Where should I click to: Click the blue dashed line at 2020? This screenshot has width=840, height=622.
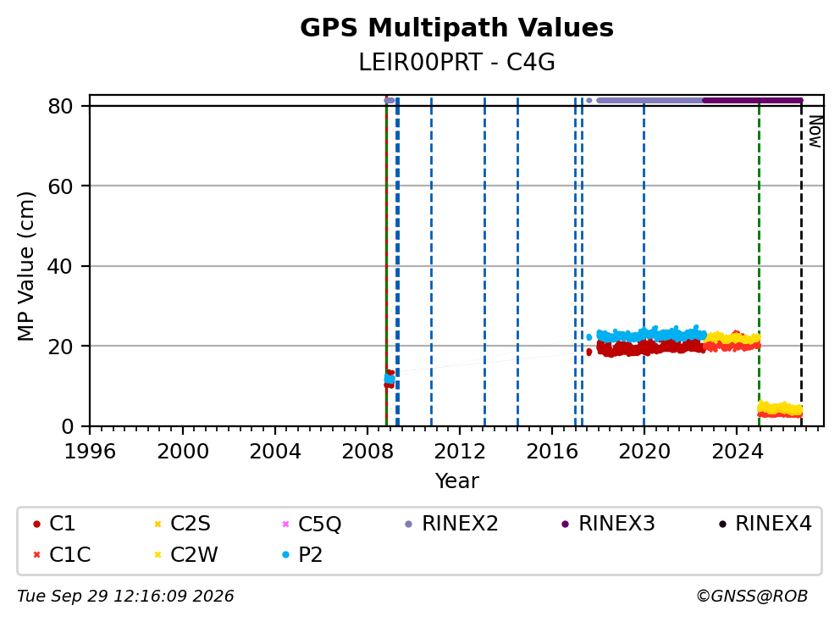[644, 263]
